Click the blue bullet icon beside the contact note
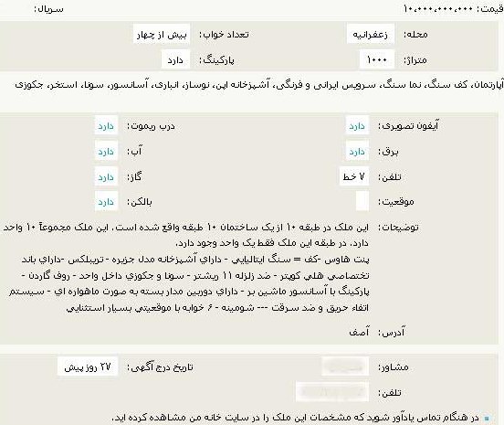 pyautogui.click(x=487, y=419)
